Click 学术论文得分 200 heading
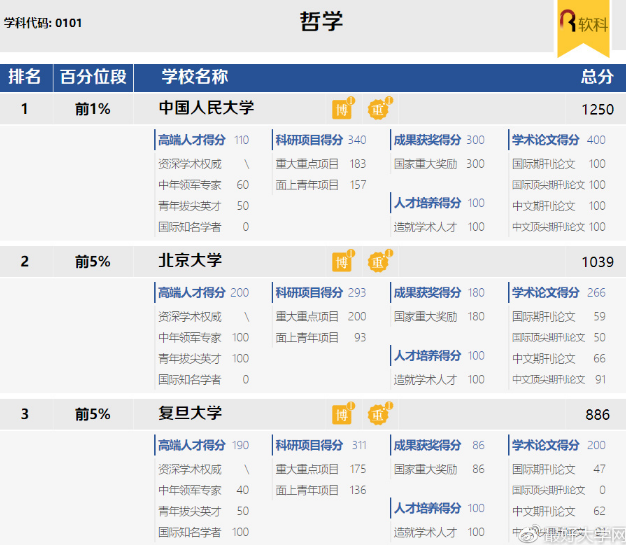626x545 pixels. 559,445
